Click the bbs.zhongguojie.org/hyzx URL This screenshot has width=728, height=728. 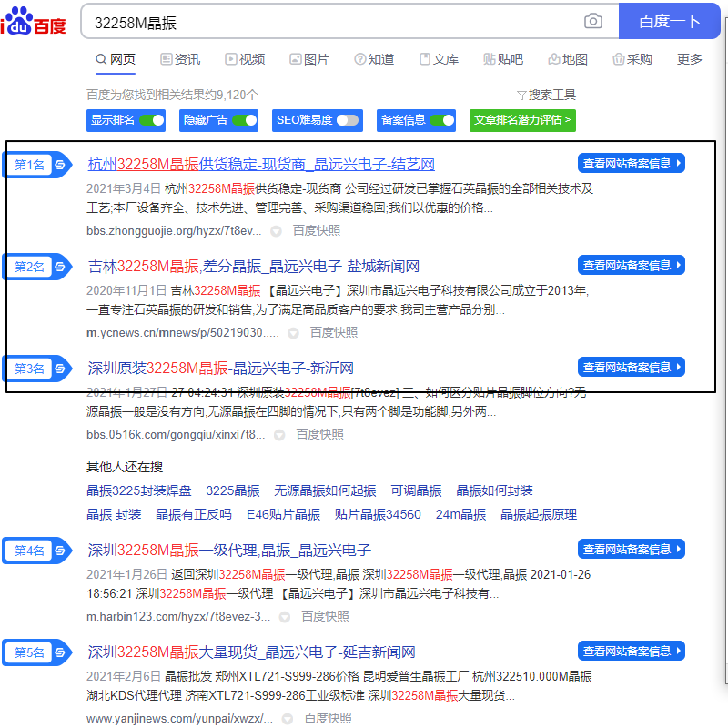[x=174, y=231]
